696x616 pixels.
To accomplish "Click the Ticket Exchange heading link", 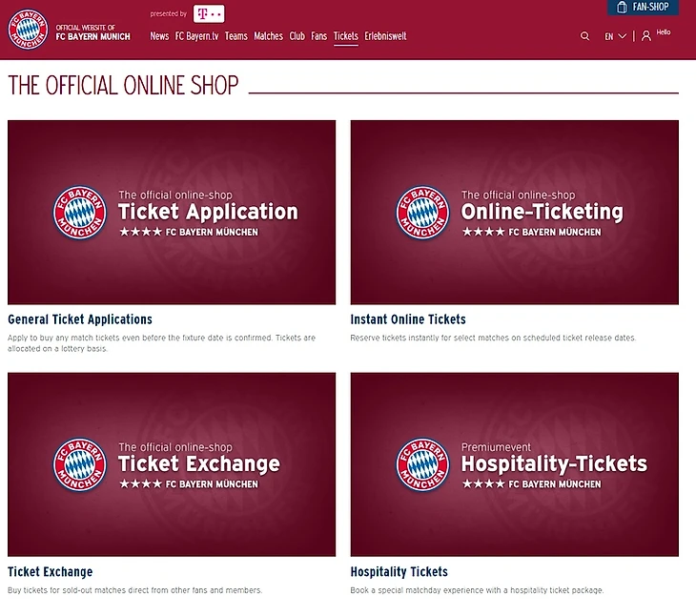I will (x=51, y=571).
